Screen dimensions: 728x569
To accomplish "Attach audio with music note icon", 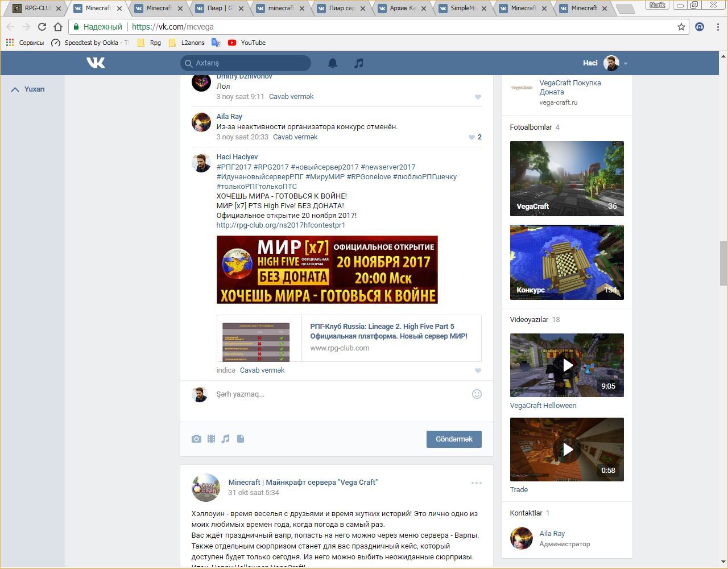I will point(226,439).
